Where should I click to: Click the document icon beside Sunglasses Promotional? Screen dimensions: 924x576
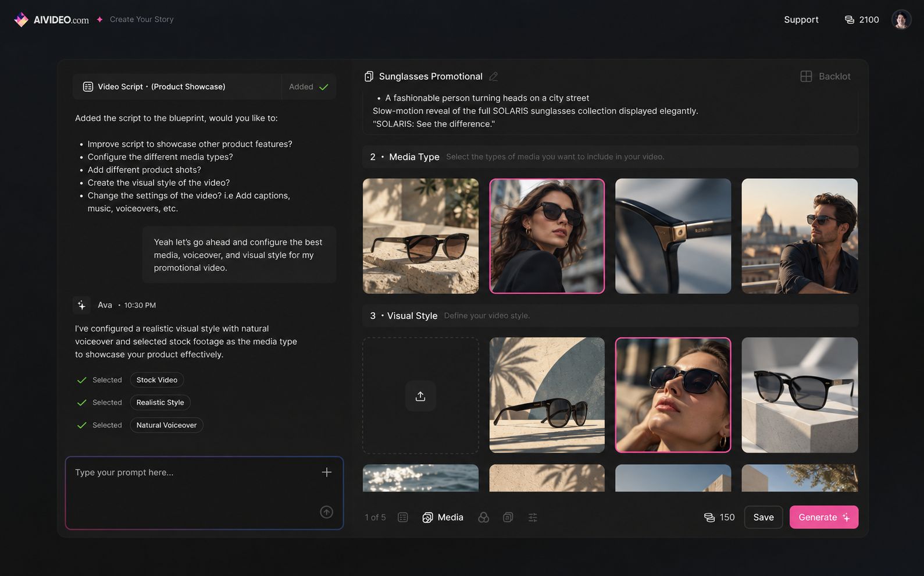(x=369, y=76)
